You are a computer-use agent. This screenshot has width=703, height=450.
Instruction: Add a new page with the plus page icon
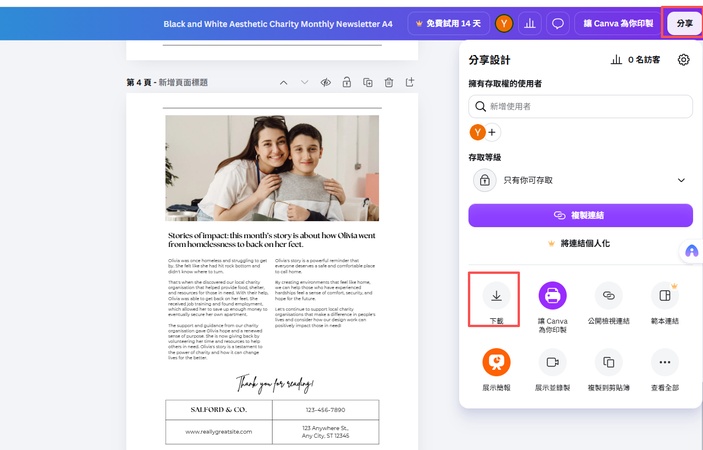tap(410, 82)
